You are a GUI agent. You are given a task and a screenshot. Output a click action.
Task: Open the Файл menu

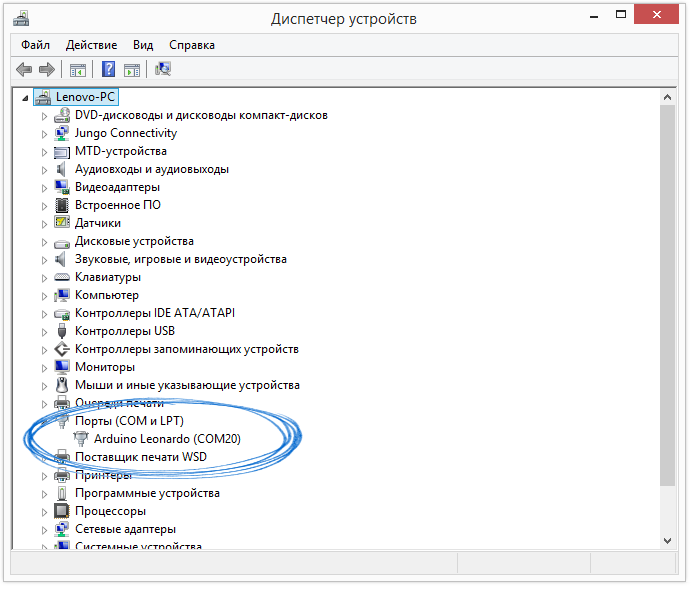[x=35, y=45]
